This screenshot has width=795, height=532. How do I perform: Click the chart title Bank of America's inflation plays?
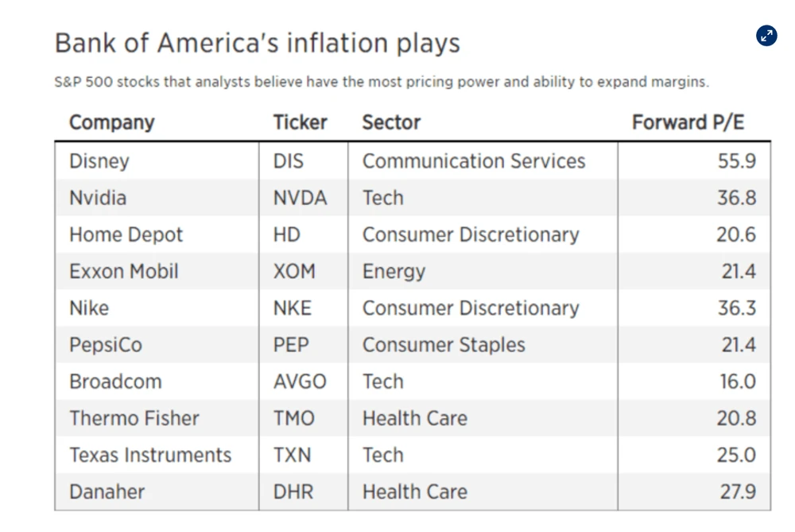click(257, 43)
